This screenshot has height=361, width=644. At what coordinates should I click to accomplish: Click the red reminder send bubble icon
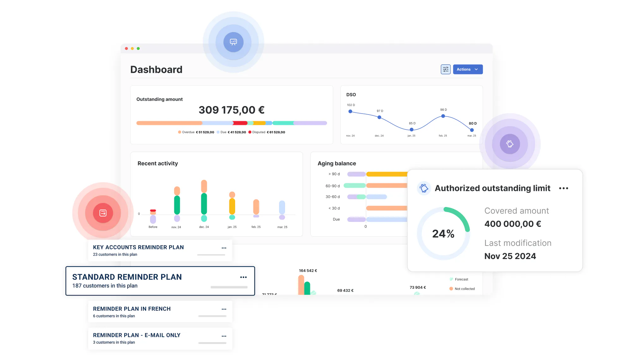click(x=102, y=213)
